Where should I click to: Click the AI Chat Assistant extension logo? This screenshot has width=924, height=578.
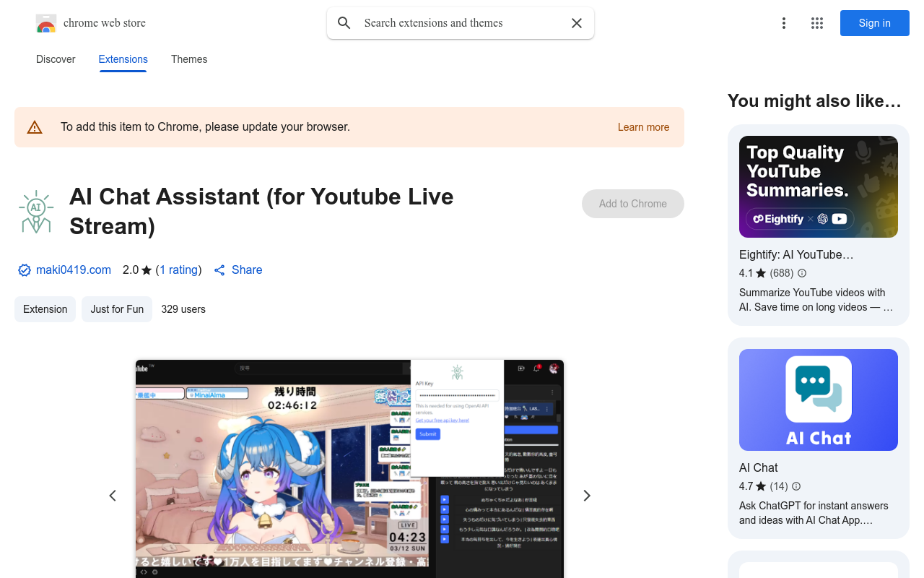36,212
